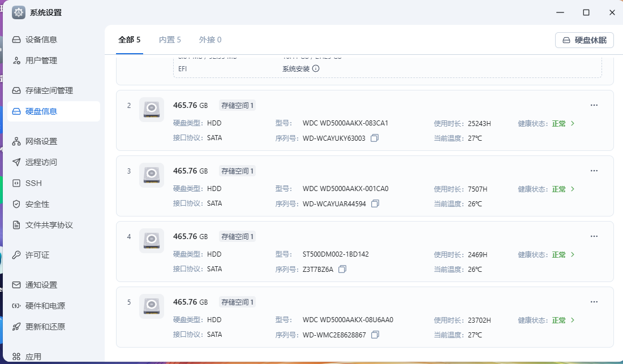Open the more options menu for disk 5

pos(594,301)
